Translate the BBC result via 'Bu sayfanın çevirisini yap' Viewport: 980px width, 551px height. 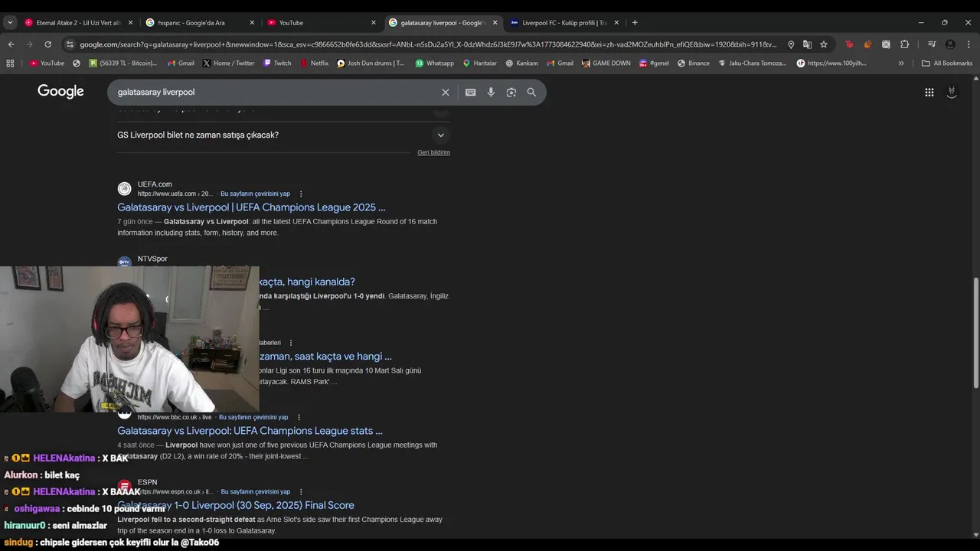(253, 417)
